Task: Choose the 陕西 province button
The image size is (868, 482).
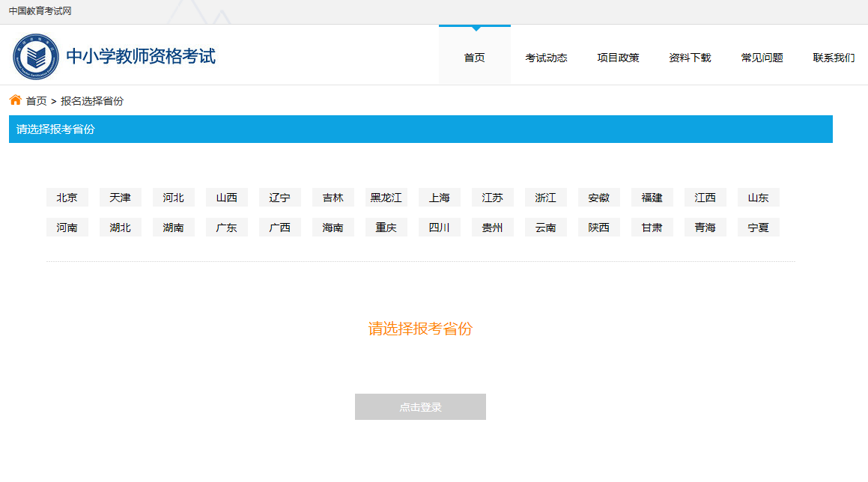Action: click(598, 228)
